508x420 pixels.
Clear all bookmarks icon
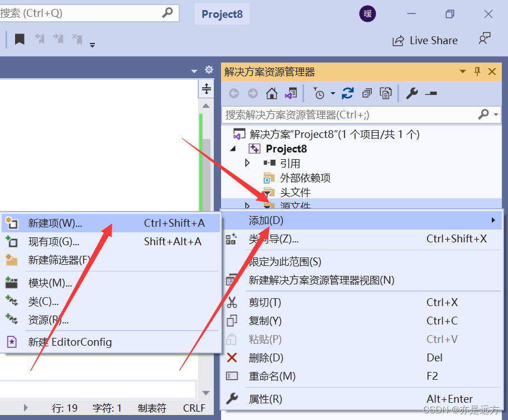pos(77,39)
